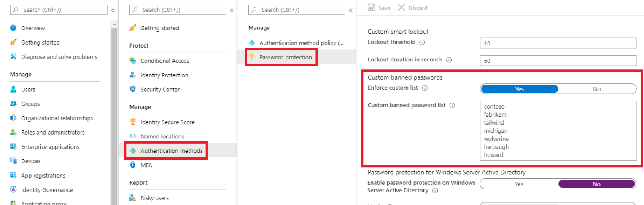
Task: Set Enforce custom list to No
Action: coord(596,89)
